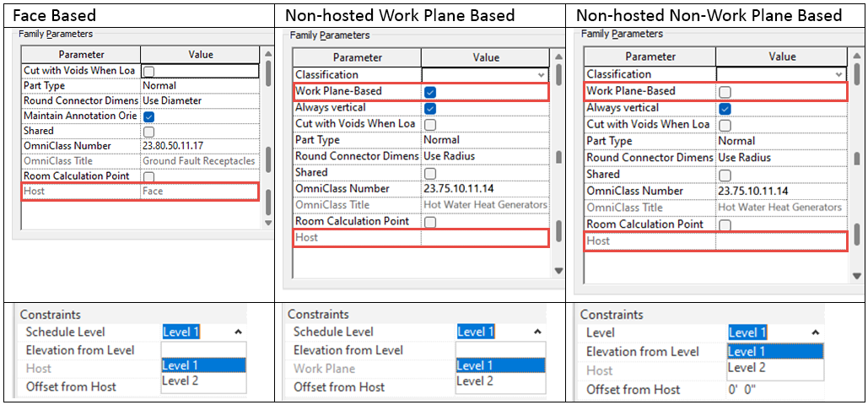The height and width of the screenshot is (405, 868).
Task: Select 'Use Radius' value in Non-Work Plane Based panel
Action: [744, 158]
